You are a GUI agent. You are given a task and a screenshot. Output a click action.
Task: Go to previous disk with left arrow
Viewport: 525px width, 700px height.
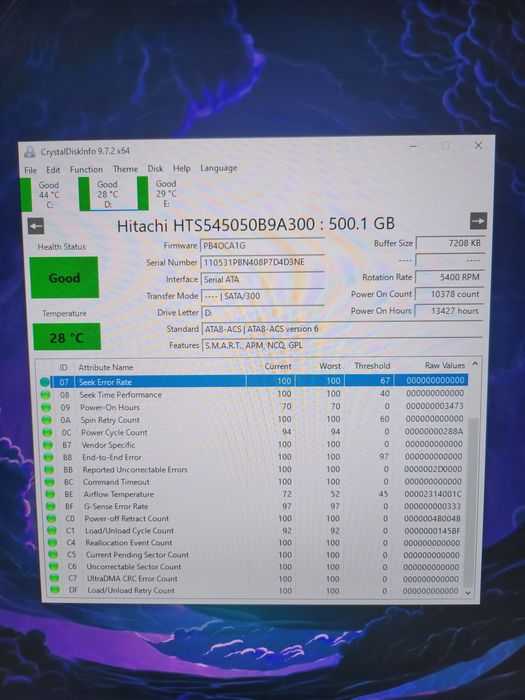[36, 226]
